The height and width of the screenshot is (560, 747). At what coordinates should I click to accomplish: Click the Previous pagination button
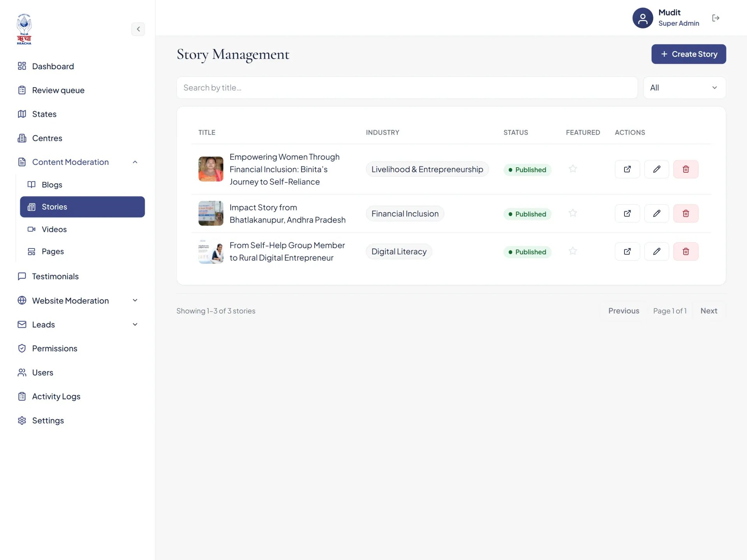pyautogui.click(x=624, y=311)
